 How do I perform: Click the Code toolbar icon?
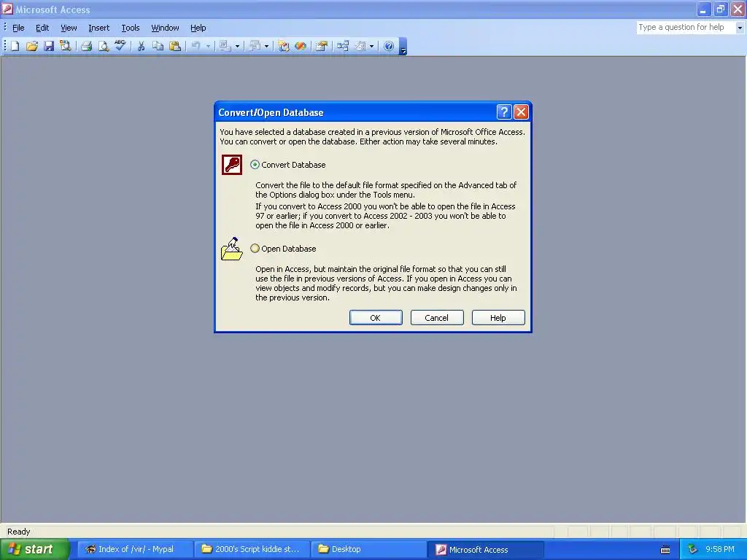click(284, 46)
